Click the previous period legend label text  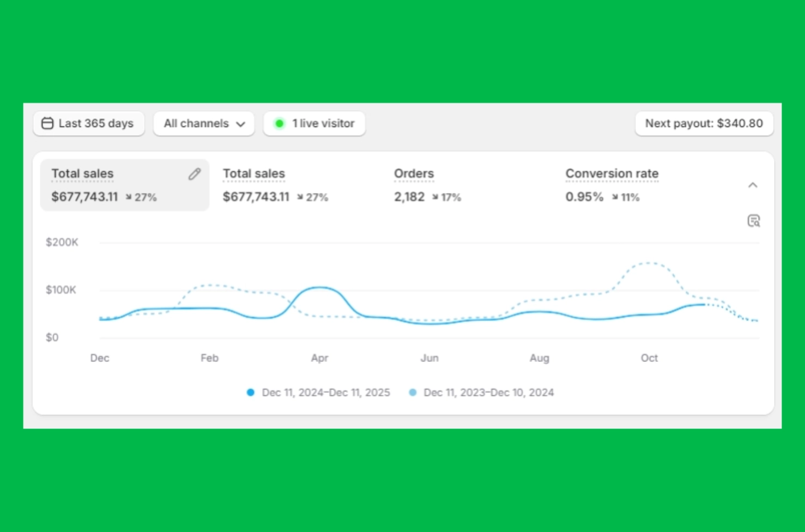click(x=488, y=392)
